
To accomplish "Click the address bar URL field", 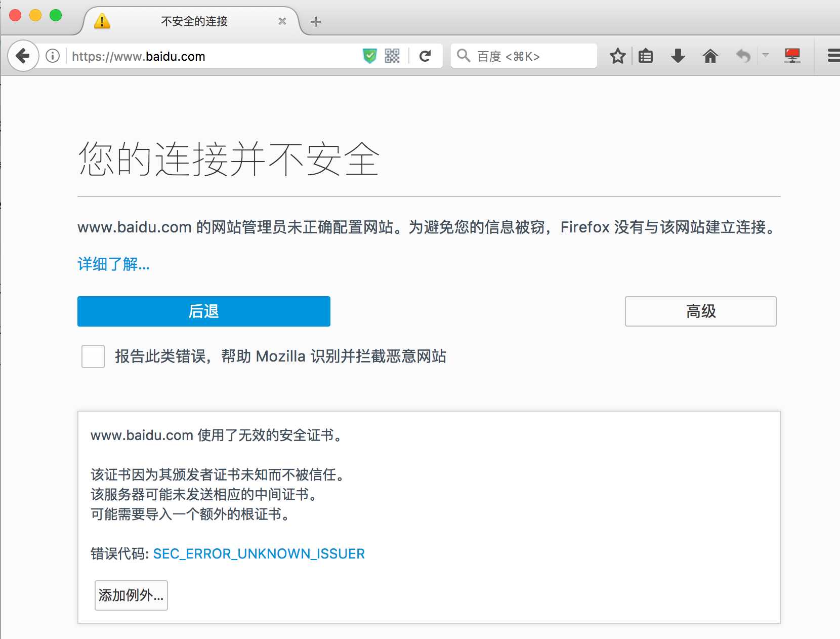I will (213, 56).
